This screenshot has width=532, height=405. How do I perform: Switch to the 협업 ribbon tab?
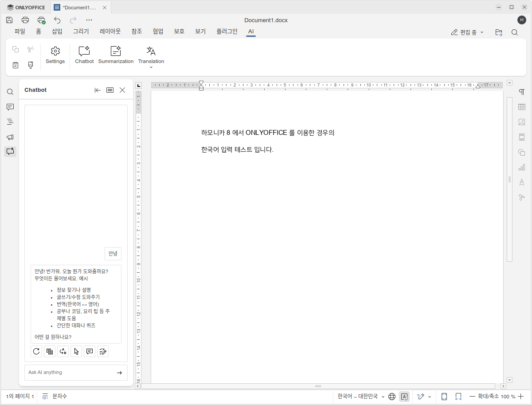pyautogui.click(x=157, y=31)
